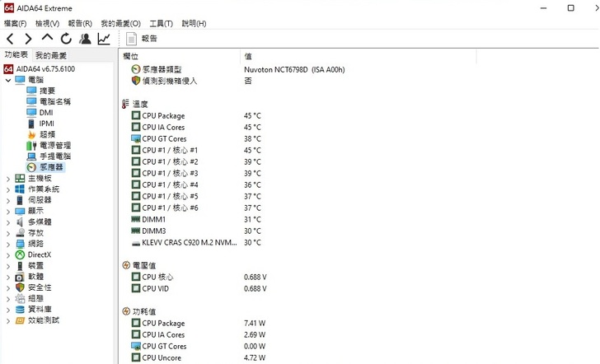
Task: Select CPU #1 / 核心 #4 row
Action: coord(197,184)
